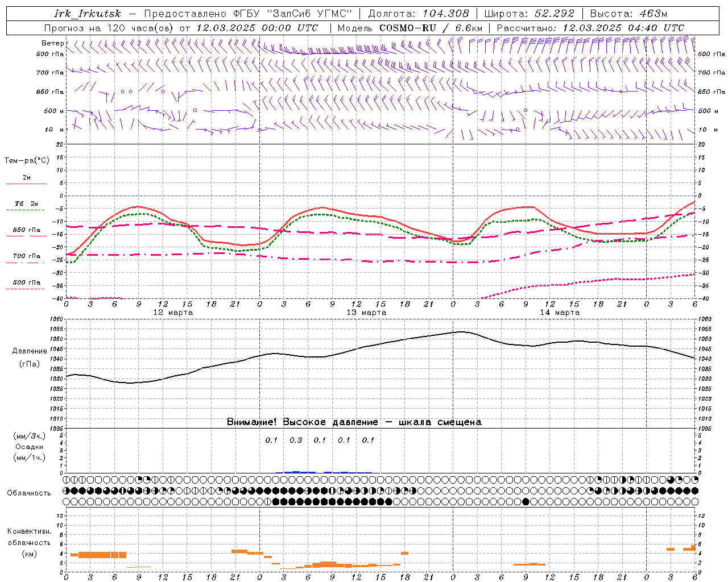Screen dimensions: 728x582
Task: Click the Осадки precipitation label
Action: (x=29, y=447)
